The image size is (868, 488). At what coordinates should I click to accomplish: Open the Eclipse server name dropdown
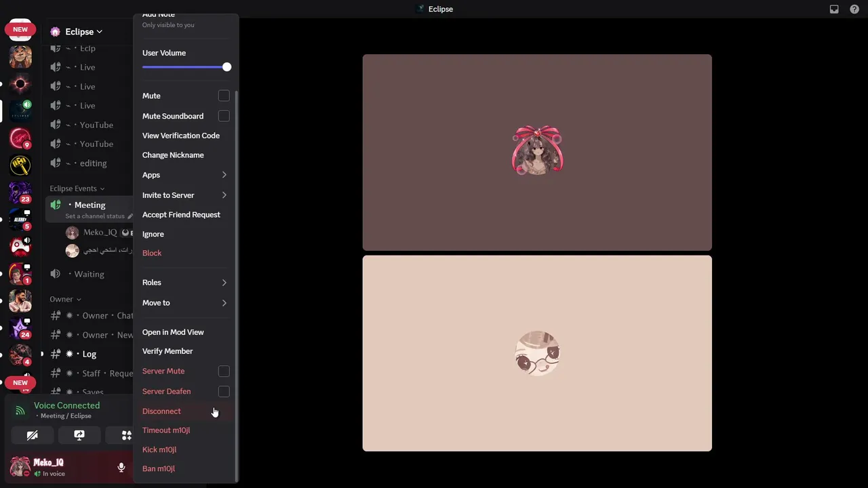click(x=84, y=32)
